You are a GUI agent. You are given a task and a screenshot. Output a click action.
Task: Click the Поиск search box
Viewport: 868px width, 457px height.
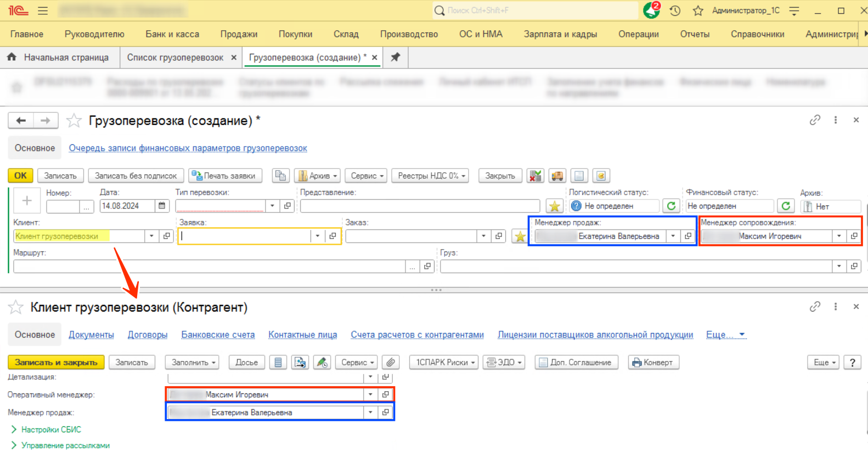click(535, 10)
